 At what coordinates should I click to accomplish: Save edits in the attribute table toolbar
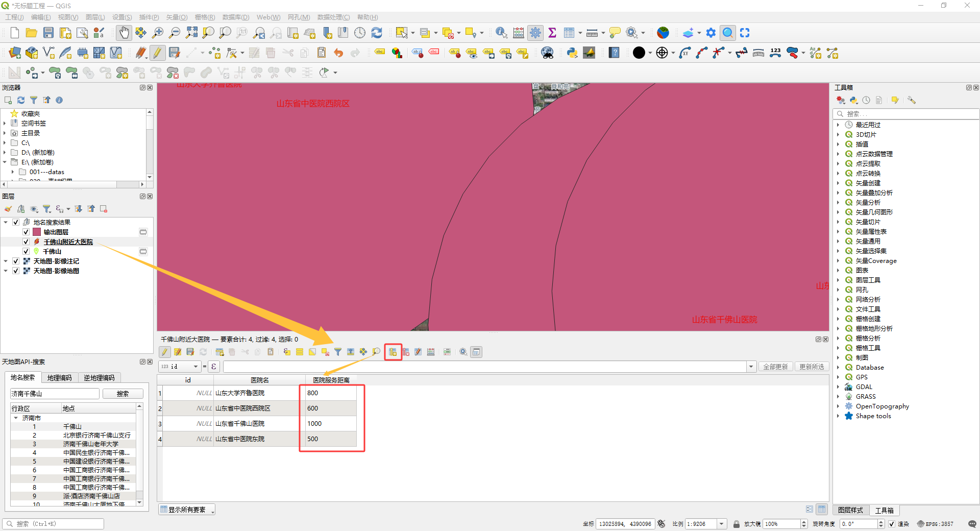190,352
